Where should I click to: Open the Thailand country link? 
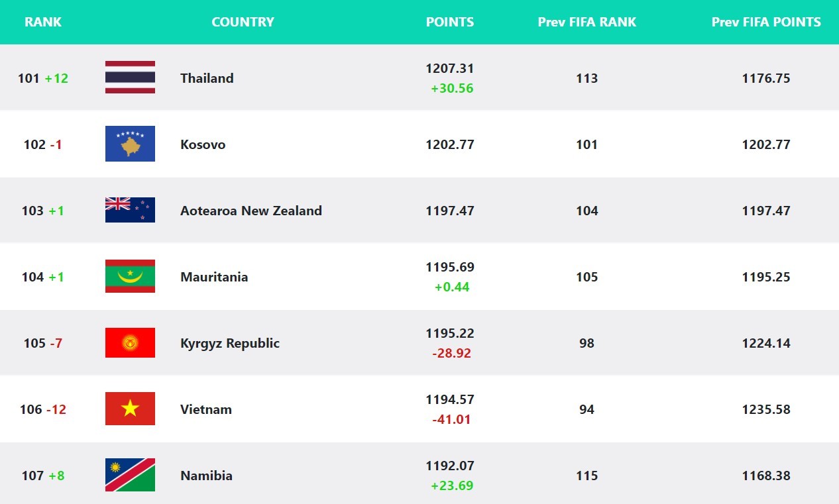tap(207, 78)
